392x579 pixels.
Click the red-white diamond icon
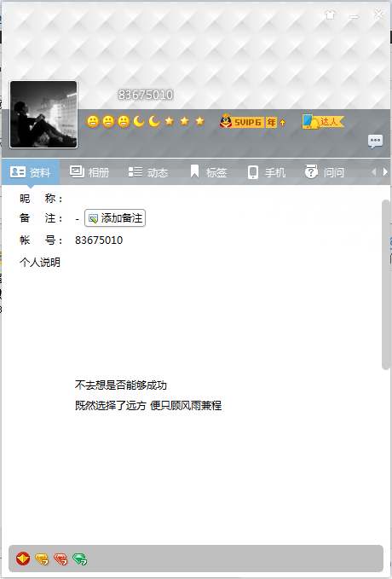tap(61, 559)
